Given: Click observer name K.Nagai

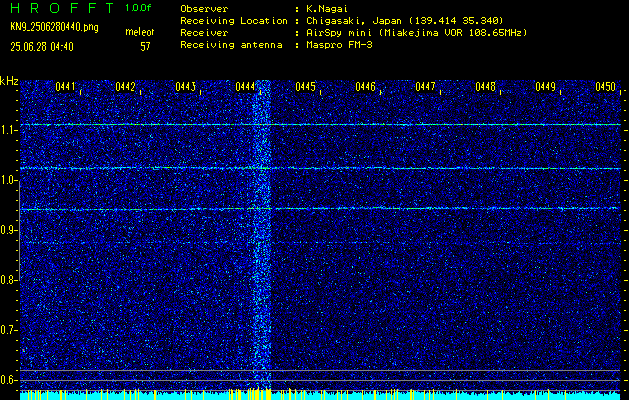Looking at the screenshot, I should pyautogui.click(x=327, y=9).
